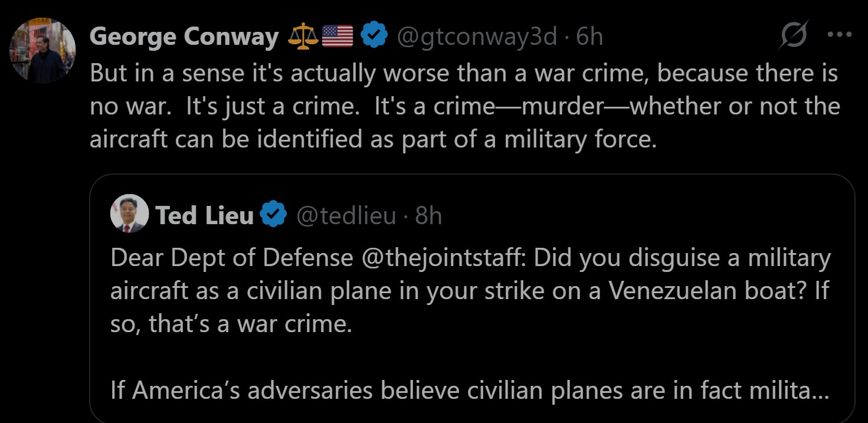Open the @gtconway3d handle link
The height and width of the screenshot is (423, 868).
point(476,37)
